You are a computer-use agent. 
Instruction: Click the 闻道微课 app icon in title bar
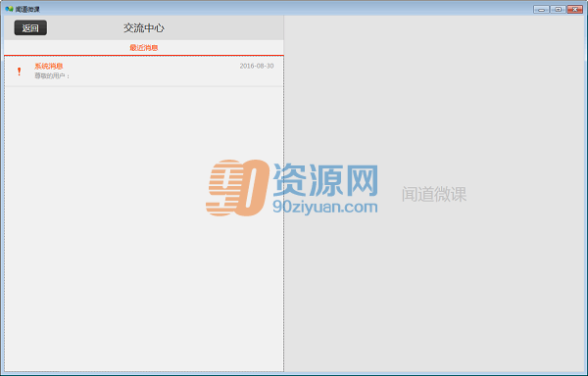click(9, 9)
